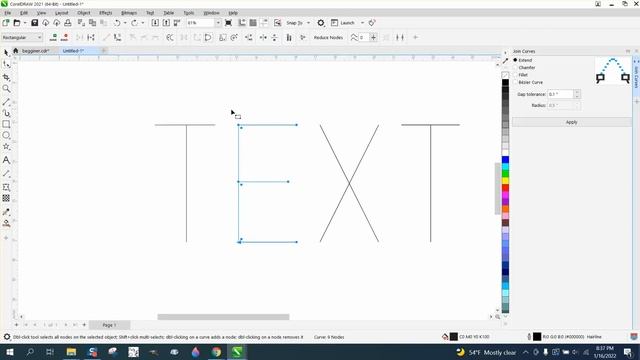The image size is (640, 360).
Task: Click the Export icon
Action: tap(166, 23)
